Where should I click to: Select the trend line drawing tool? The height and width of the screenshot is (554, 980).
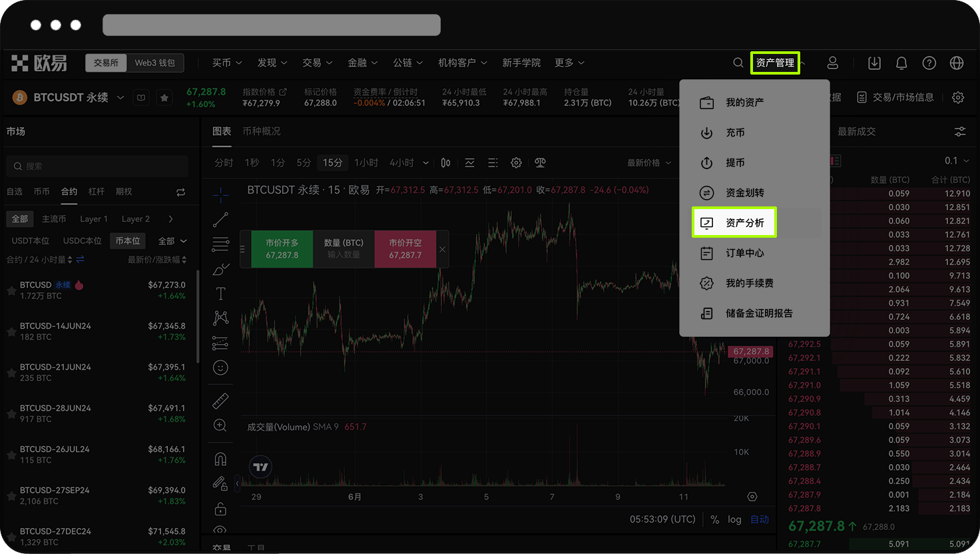click(220, 220)
